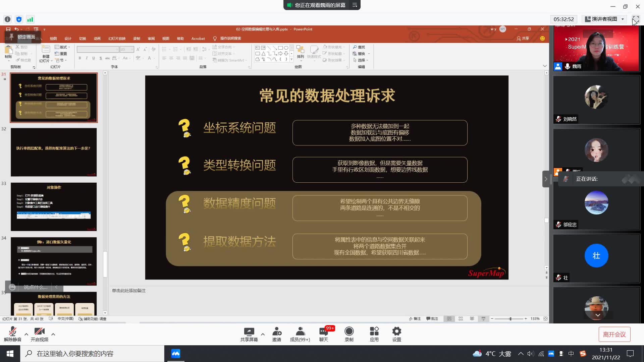The image size is (644, 362).
Task: Open the 切换 ribbon tab
Action: 83,39
